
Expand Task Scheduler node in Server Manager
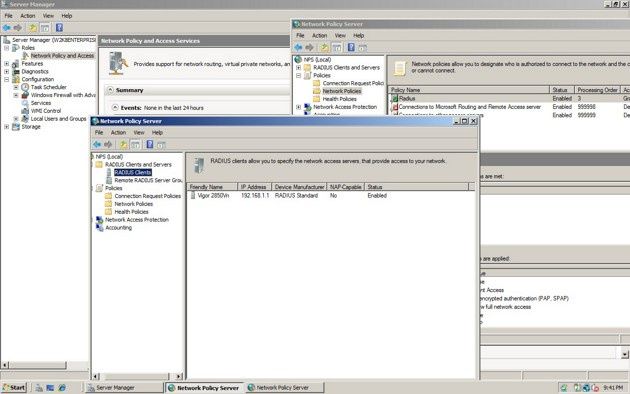[x=16, y=87]
